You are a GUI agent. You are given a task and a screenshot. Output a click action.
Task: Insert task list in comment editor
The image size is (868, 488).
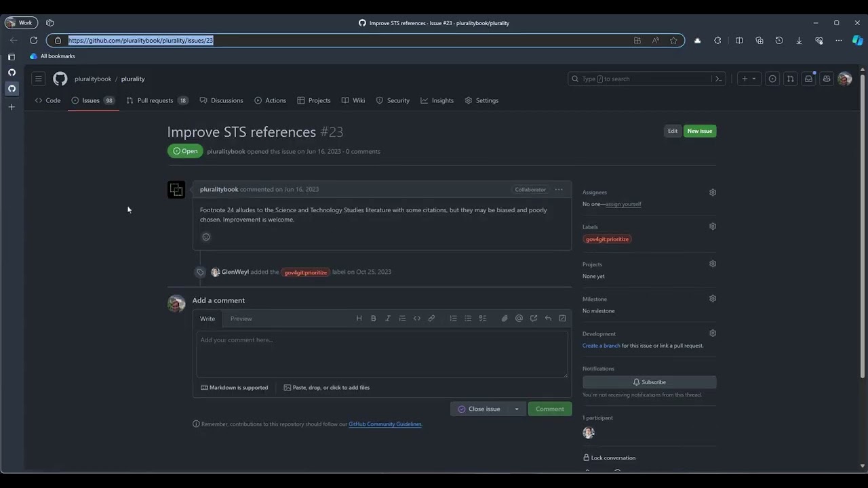tap(483, 319)
